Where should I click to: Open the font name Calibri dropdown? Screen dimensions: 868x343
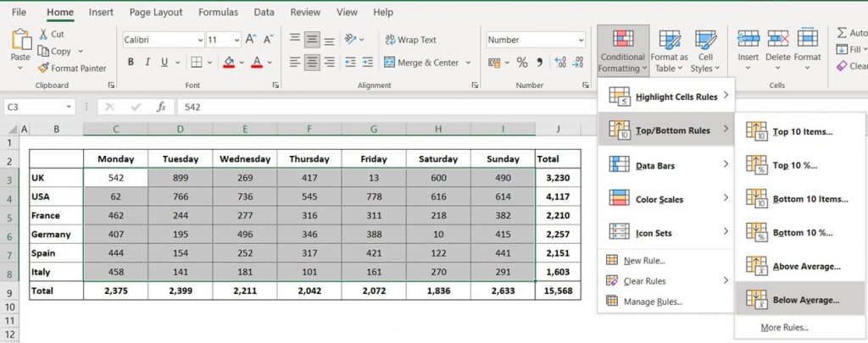point(199,40)
